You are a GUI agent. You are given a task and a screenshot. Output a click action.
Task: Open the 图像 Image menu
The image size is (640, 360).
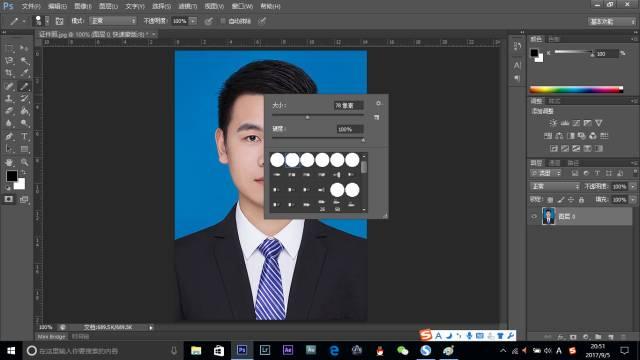point(83,6)
